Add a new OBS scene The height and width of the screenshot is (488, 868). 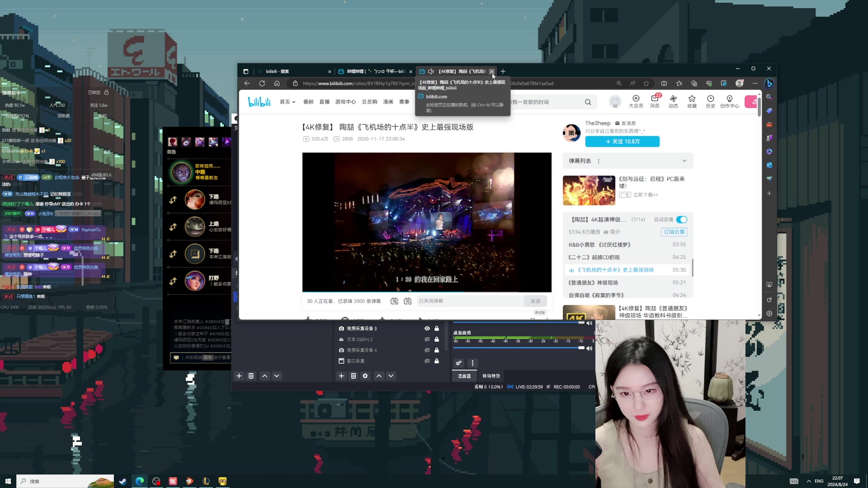pos(239,376)
